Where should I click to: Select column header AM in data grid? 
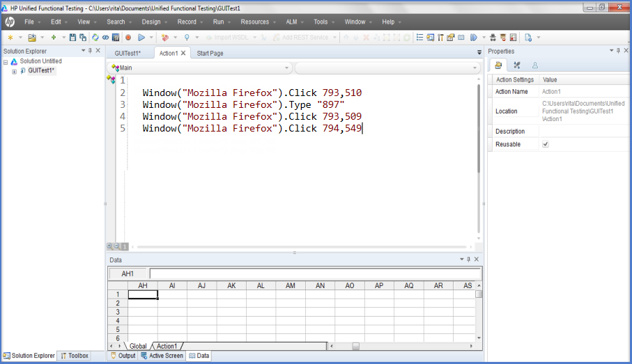pyautogui.click(x=290, y=285)
